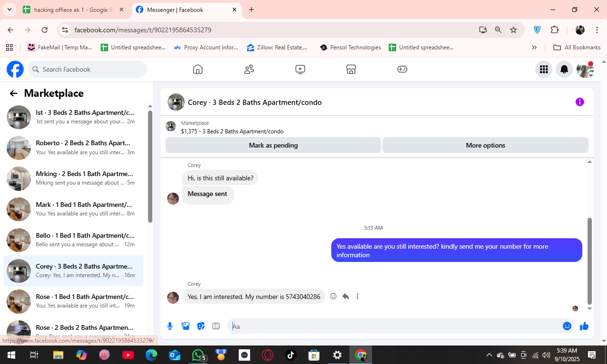Open All Bookmarks folder

(577, 47)
